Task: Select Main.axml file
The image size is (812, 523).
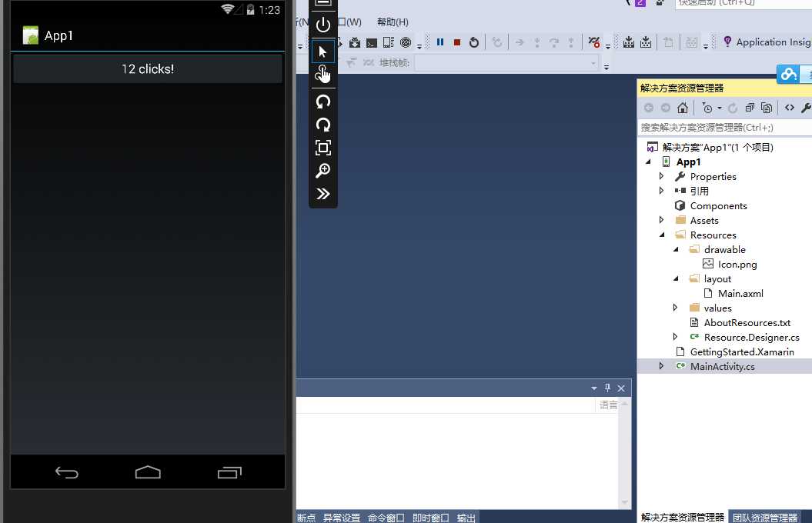Action: click(740, 293)
